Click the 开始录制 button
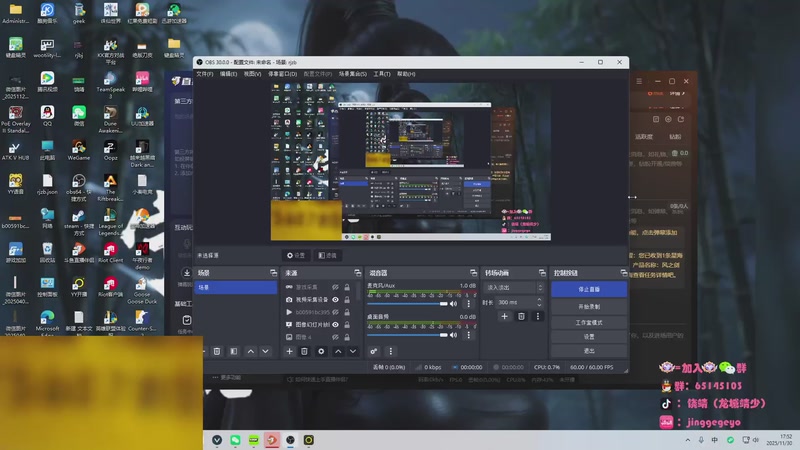Screen dimensions: 800x450 (x=589, y=307)
